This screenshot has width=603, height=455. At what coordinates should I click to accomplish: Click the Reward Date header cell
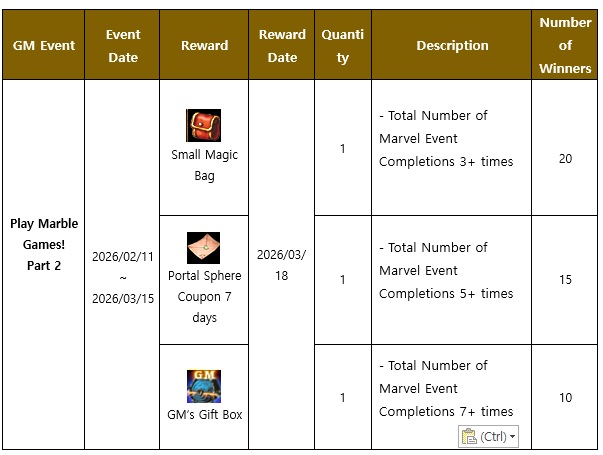[x=282, y=46]
